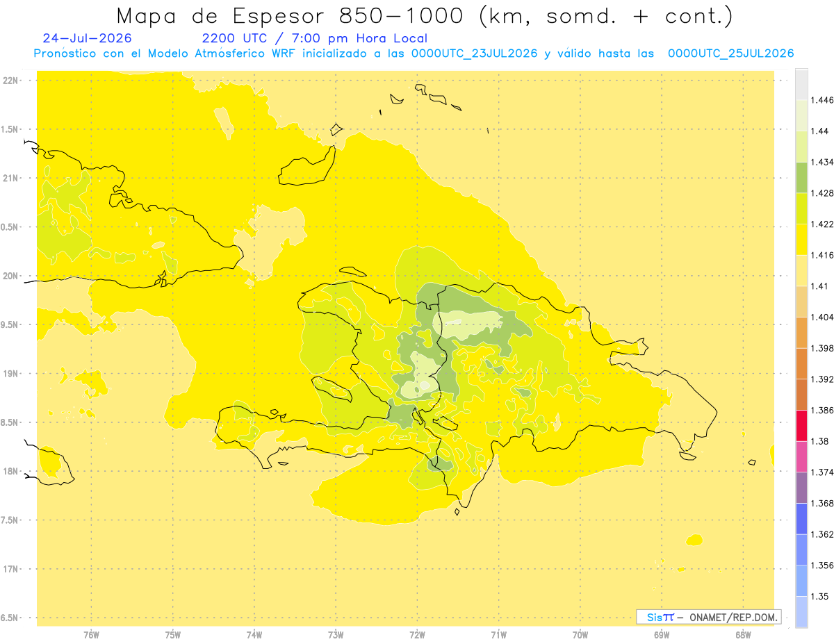The height and width of the screenshot is (644, 834).
Task: Click the latitude axis label '22N'
Action: 11,81
